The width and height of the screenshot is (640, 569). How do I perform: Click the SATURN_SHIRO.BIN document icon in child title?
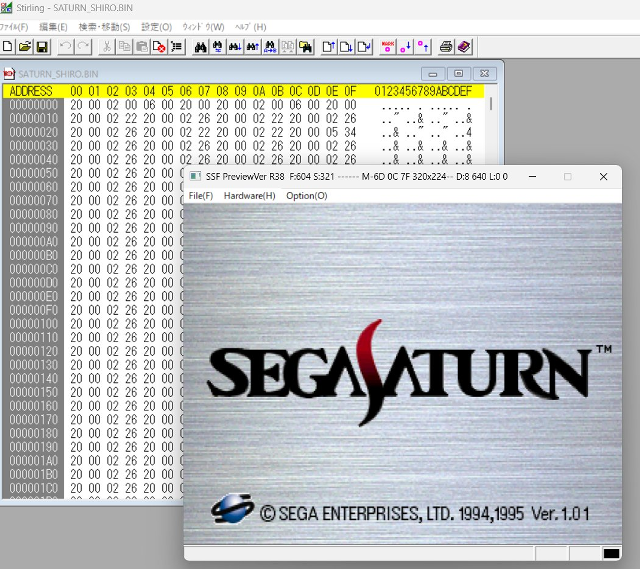pos(9,74)
